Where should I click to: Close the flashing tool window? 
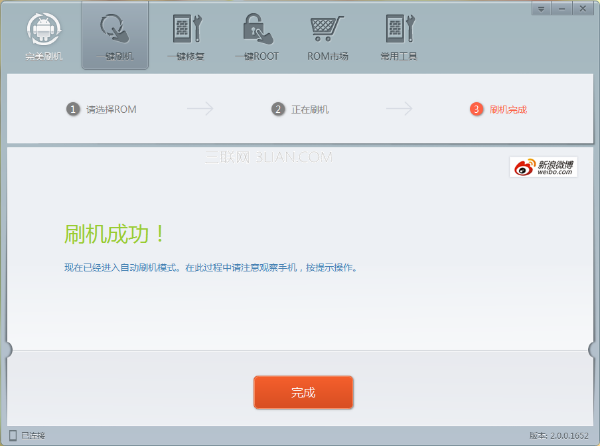coord(583,8)
